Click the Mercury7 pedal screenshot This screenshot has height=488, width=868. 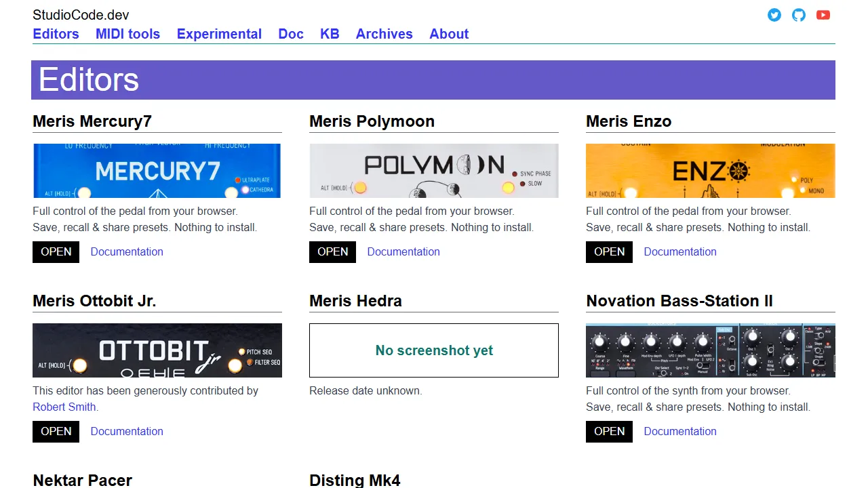pos(157,170)
